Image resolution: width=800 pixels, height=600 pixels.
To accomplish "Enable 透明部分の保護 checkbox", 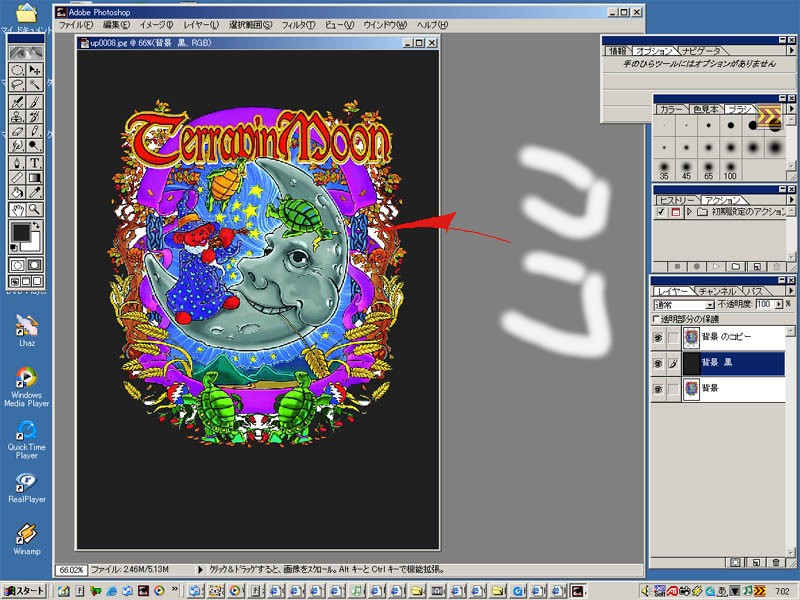I will (657, 319).
